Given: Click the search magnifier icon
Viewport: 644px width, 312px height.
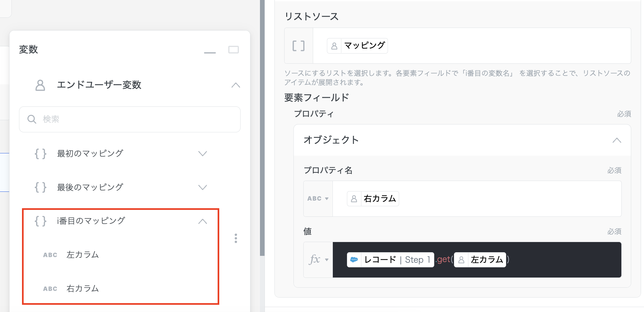Looking at the screenshot, I should [x=32, y=119].
